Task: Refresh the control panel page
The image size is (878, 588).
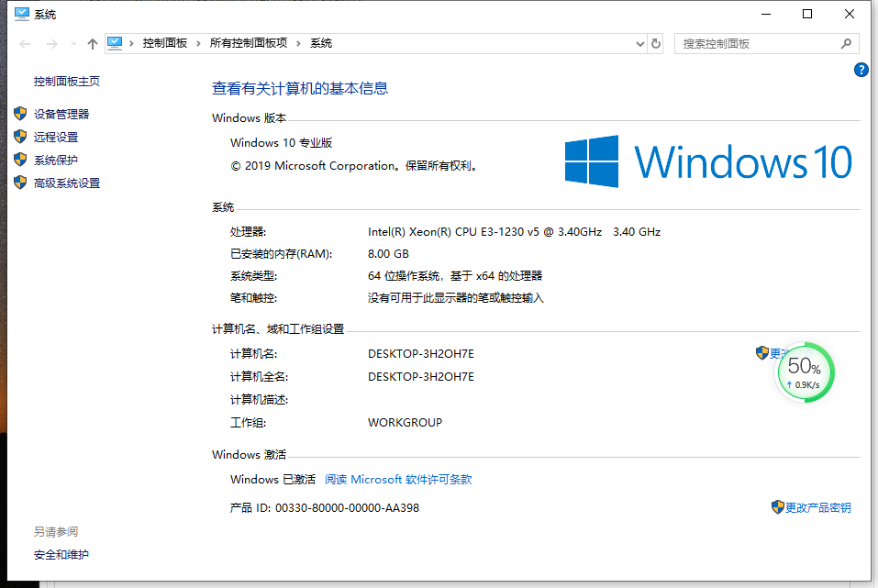Action: point(656,44)
